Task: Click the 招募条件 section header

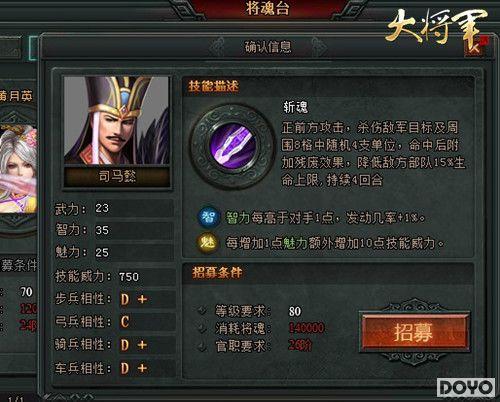Action: click(x=217, y=273)
